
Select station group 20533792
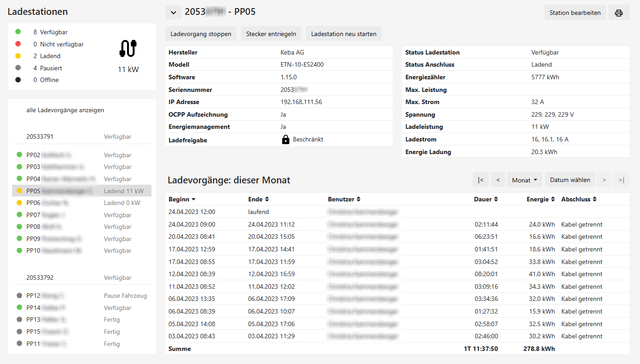click(82, 278)
